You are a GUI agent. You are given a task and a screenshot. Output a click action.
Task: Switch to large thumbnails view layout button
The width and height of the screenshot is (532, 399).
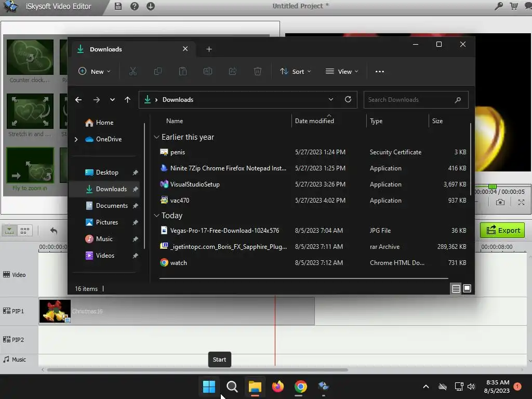coord(467,288)
